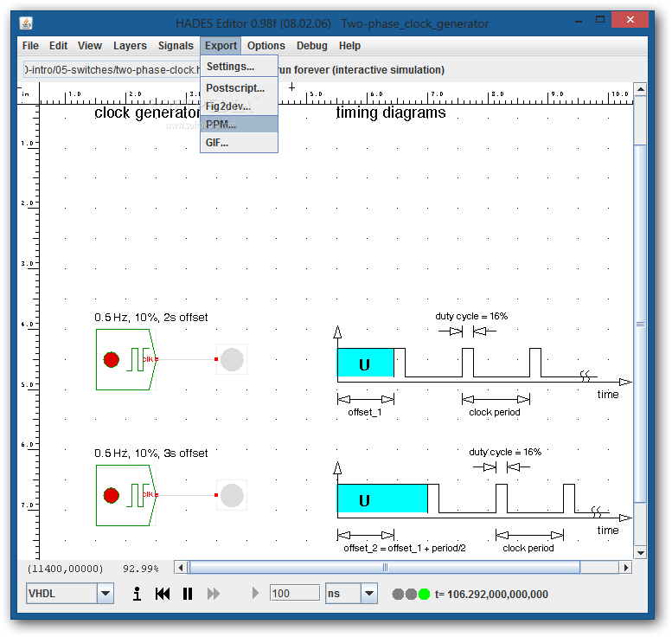This screenshot has width=672, height=637.
Task: Open the Layers menu
Action: click(x=130, y=46)
